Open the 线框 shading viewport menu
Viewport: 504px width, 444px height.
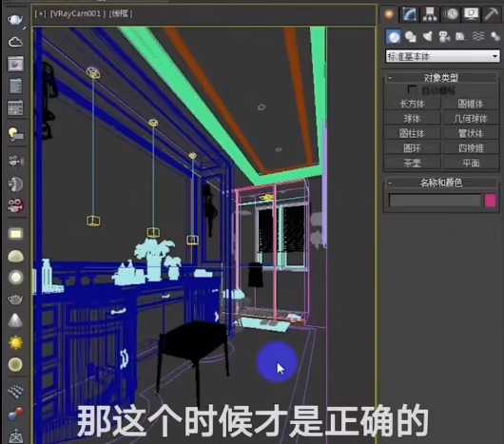(121, 13)
